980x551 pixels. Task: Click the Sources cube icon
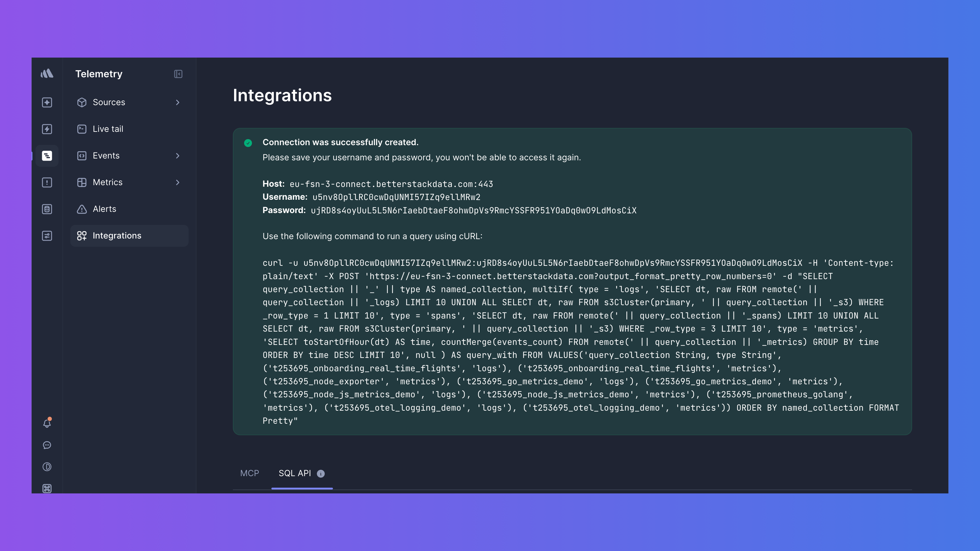[x=82, y=102]
